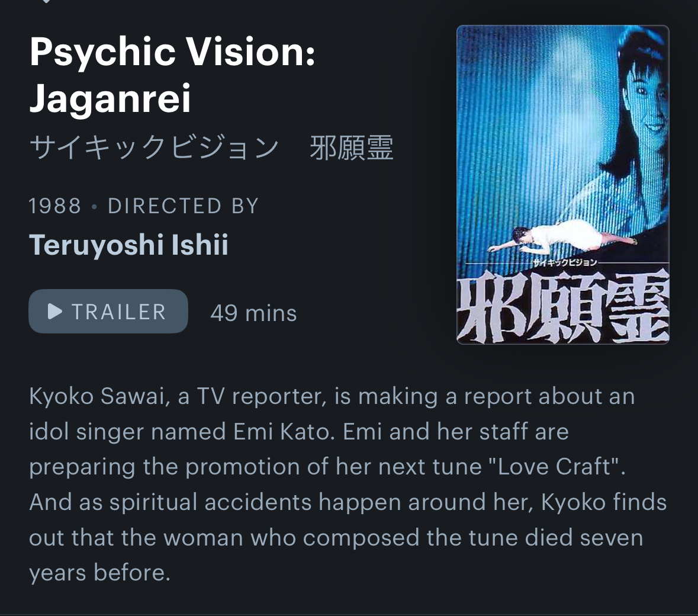The height and width of the screenshot is (616, 698).
Task: Tap the large kanji 邪願霊 on the poster
Action: pos(563,307)
